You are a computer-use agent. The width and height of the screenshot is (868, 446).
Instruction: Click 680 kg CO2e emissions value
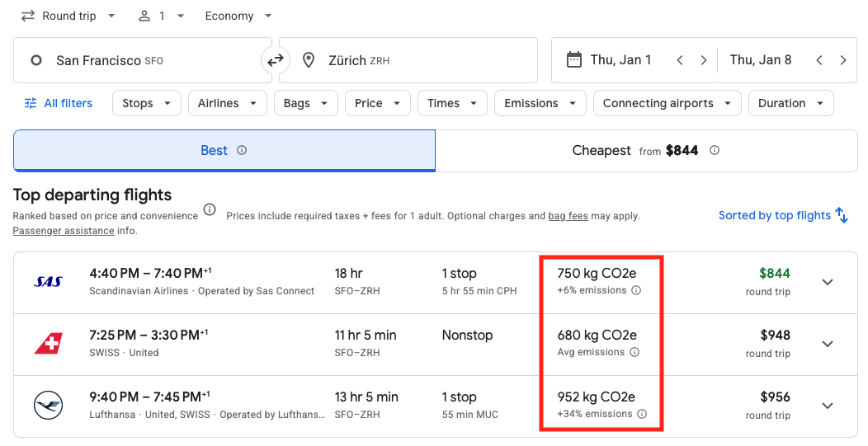[597, 336]
